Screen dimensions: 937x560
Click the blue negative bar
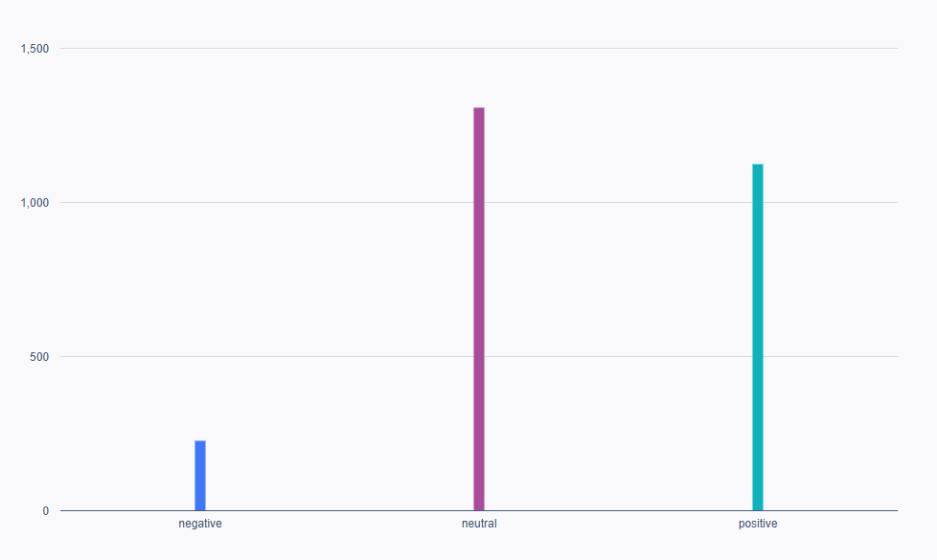pos(200,476)
